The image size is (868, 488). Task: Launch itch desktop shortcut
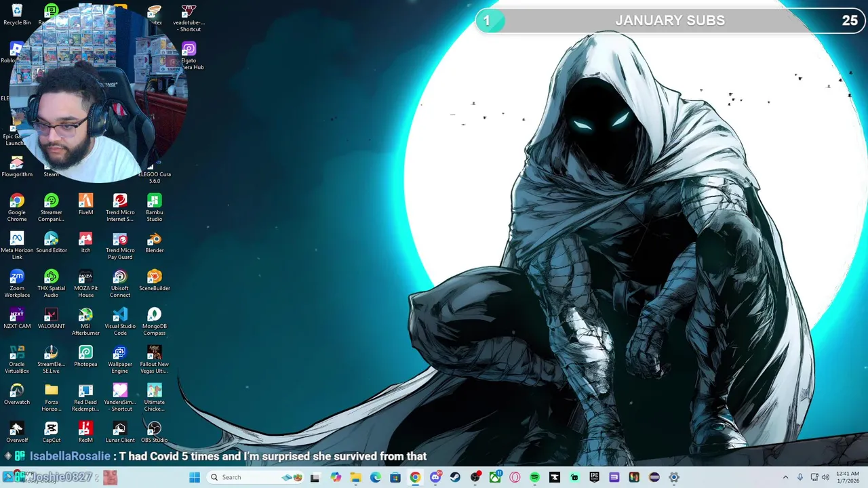pyautogui.click(x=85, y=242)
